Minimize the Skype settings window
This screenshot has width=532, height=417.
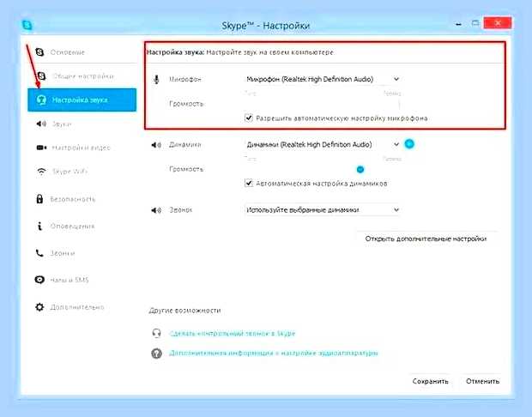(458, 24)
